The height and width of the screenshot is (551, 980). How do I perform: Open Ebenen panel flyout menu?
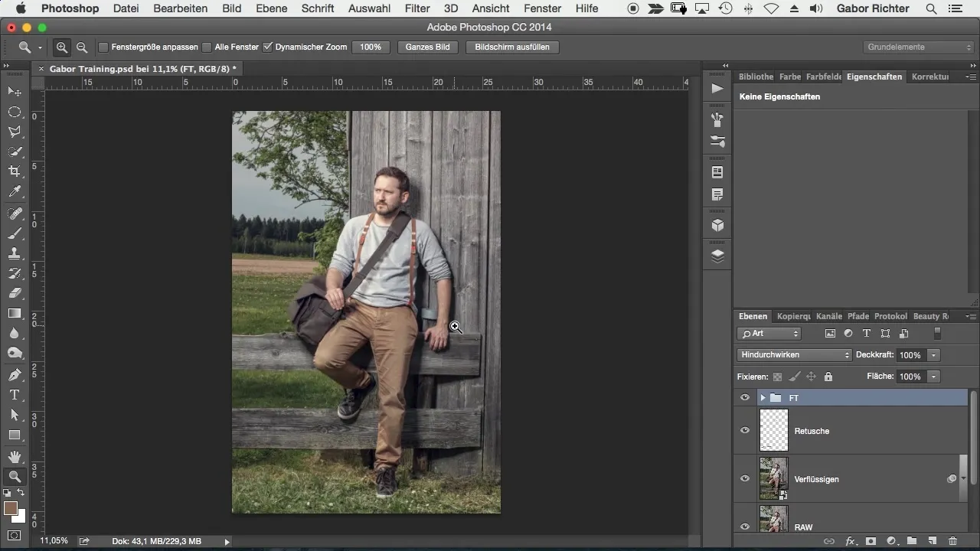[971, 316]
